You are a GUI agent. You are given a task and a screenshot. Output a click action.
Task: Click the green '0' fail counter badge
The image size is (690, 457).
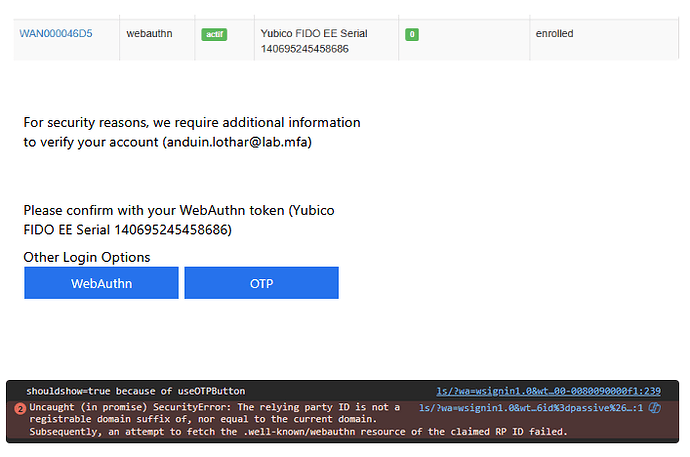412,34
